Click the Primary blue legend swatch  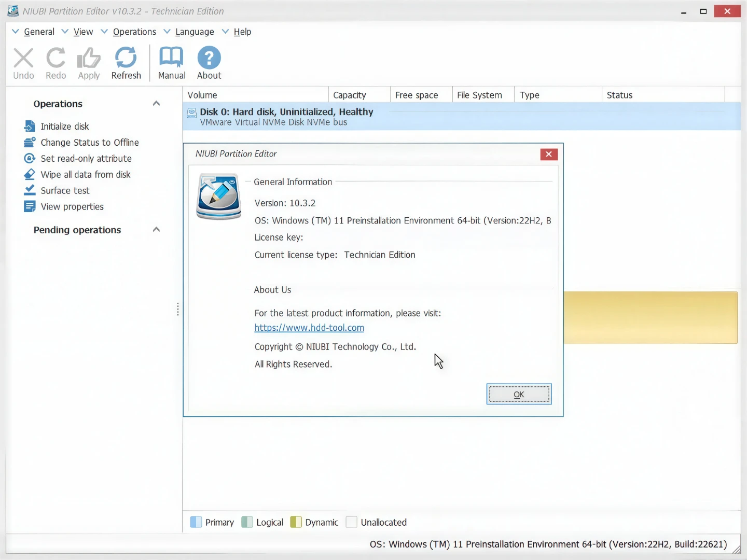point(196,522)
